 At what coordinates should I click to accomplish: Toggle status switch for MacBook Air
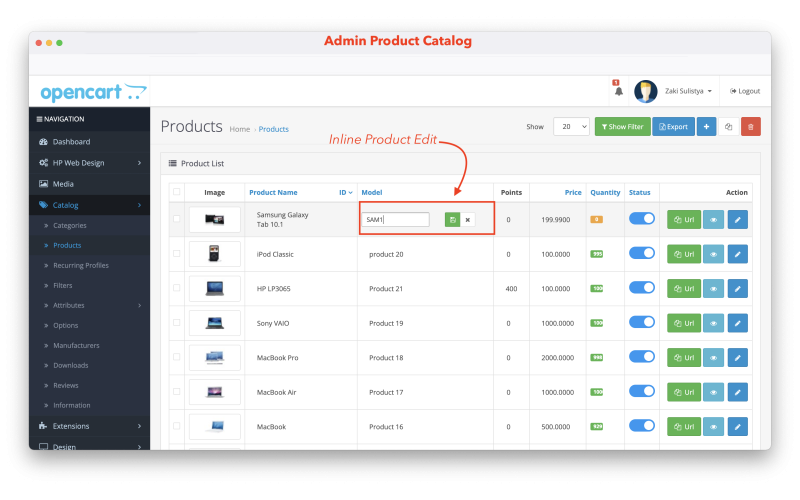(x=642, y=391)
